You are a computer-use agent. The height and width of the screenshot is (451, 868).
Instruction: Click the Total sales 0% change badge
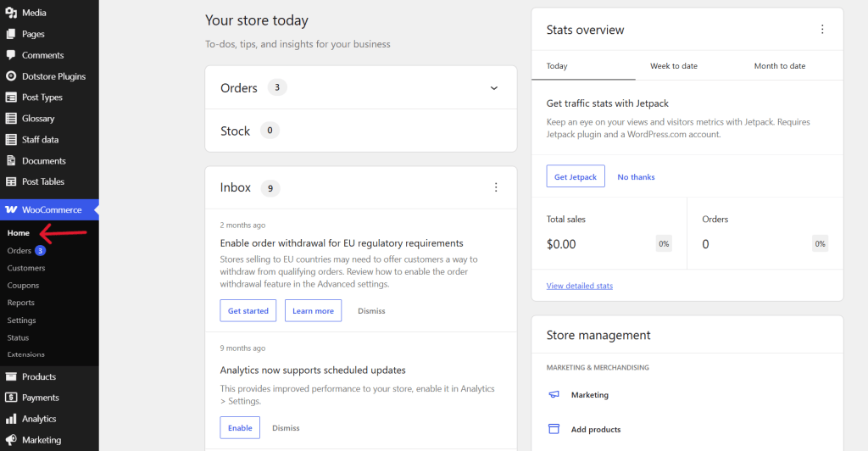(664, 243)
